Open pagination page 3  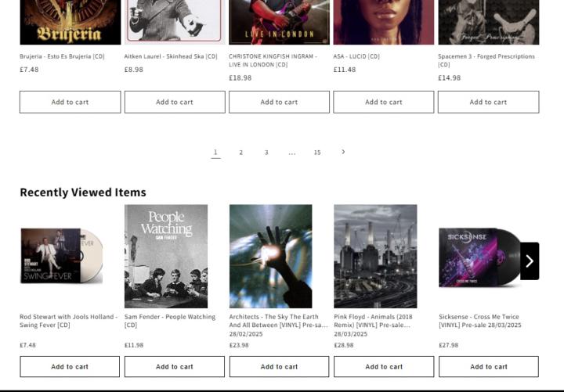click(266, 153)
